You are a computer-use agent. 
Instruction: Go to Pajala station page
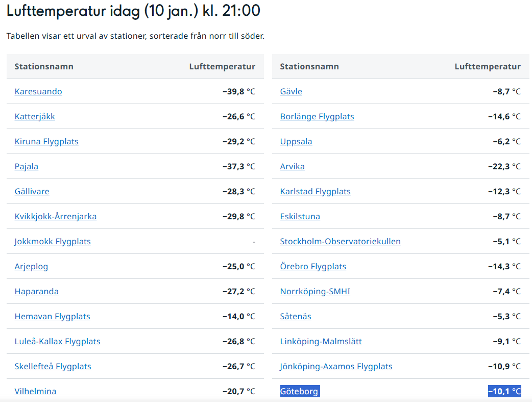point(27,167)
